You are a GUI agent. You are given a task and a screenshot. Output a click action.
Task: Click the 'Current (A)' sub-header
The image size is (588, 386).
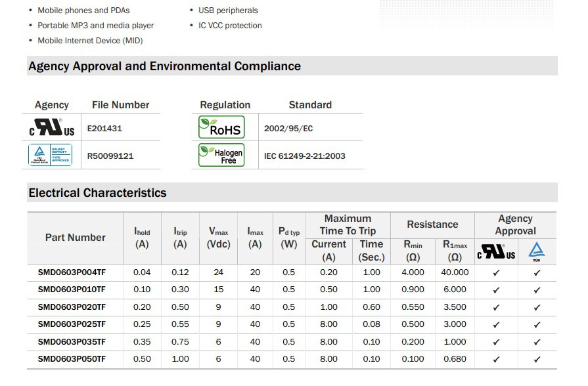coord(329,251)
